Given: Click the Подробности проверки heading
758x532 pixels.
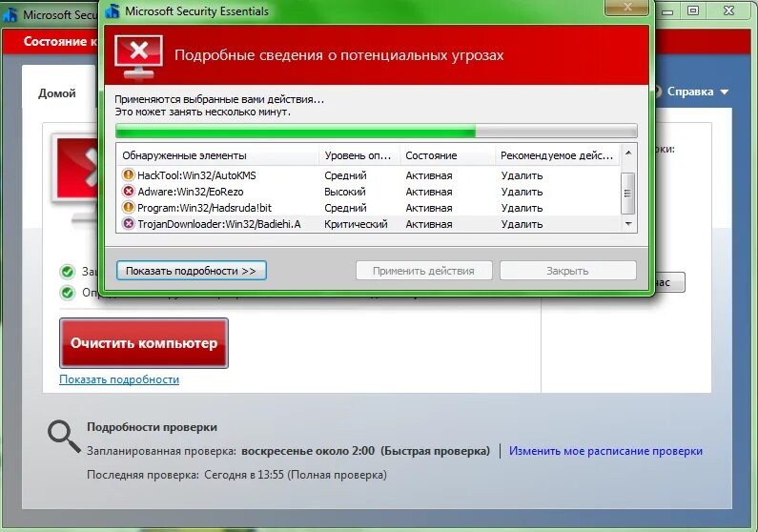Looking at the screenshot, I should pos(152,427).
